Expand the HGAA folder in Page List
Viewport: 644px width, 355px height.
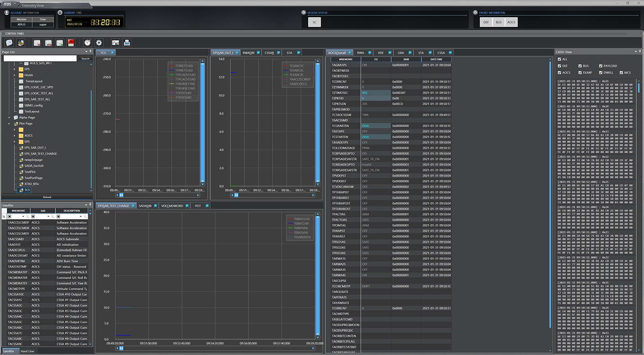click(x=15, y=75)
